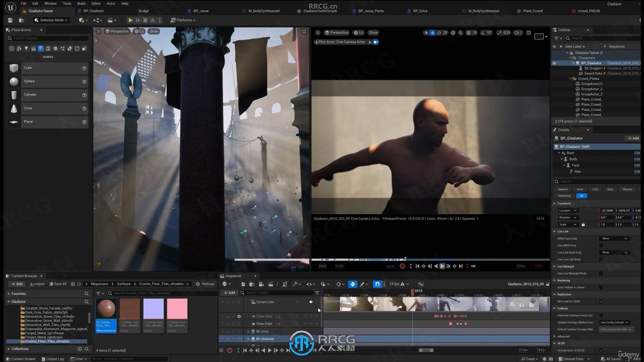Image resolution: width=644 pixels, height=362 pixels.
Task: Select the scale gizmo tool in right viewport
Action: pos(445,33)
